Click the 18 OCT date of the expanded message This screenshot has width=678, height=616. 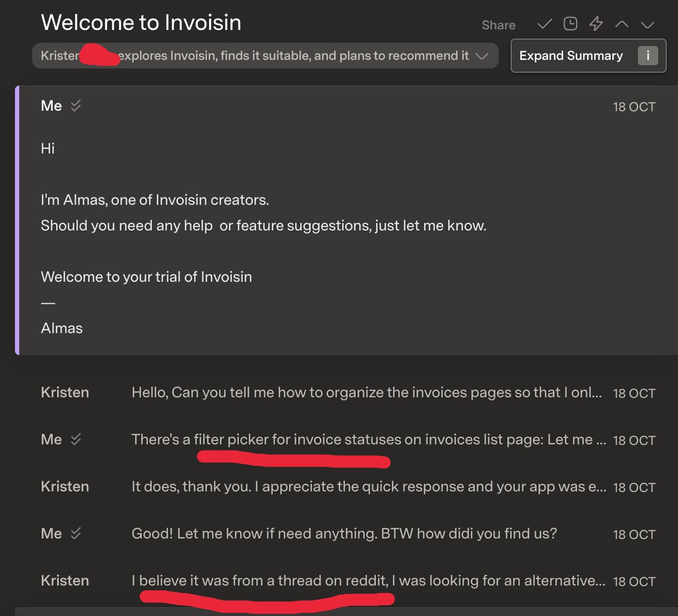coord(634,107)
